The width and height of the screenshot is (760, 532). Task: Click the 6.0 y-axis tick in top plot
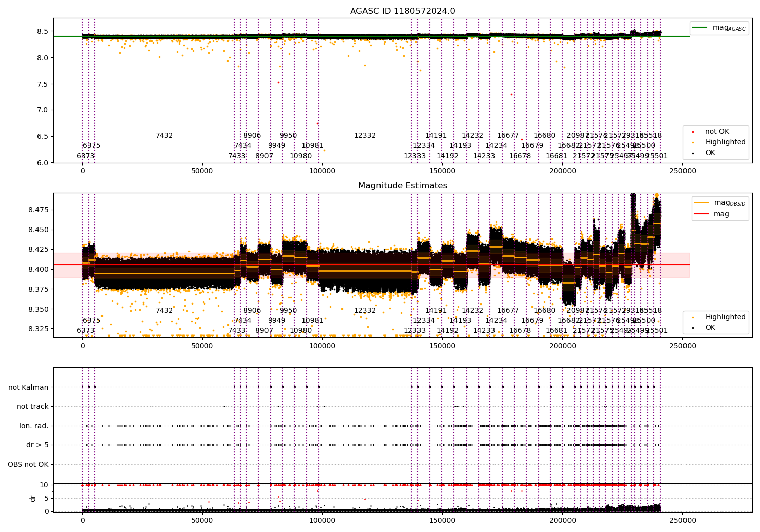click(x=43, y=163)
